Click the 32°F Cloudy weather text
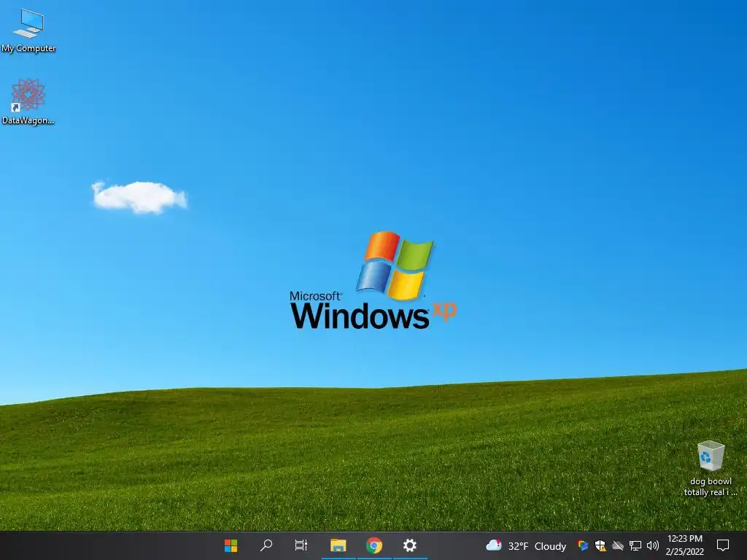The height and width of the screenshot is (560, 747). tap(537, 546)
